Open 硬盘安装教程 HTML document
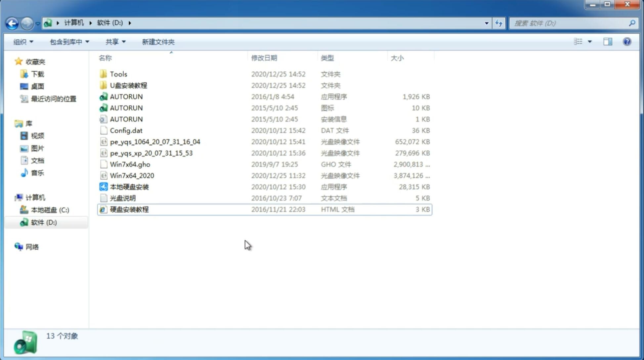The height and width of the screenshot is (360, 644). (x=129, y=209)
